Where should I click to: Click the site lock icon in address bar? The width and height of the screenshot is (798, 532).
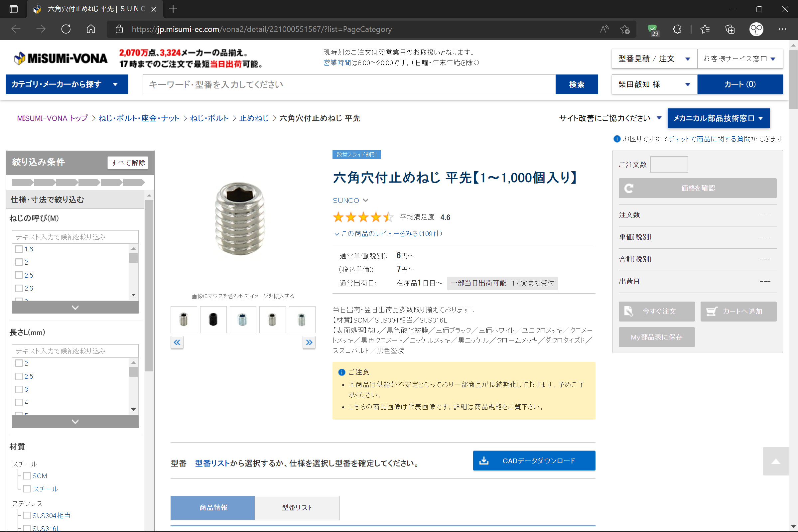click(119, 29)
